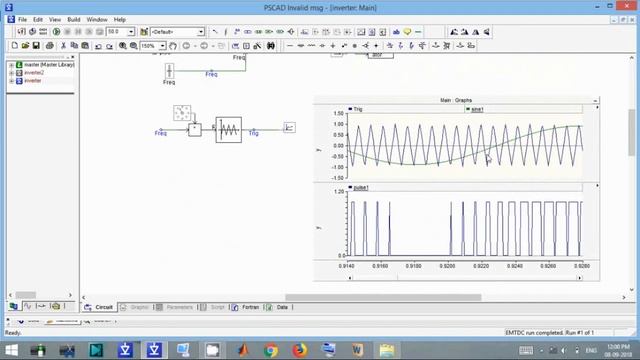Open the run duration dropdown showing 50.0
This screenshot has width=640, height=360.
tap(131, 32)
